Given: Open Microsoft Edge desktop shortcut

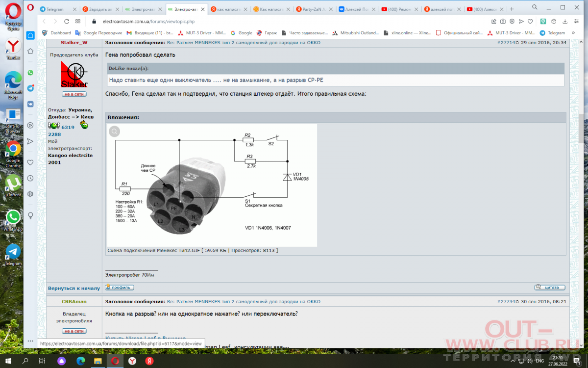Looking at the screenshot, I should point(13,86).
